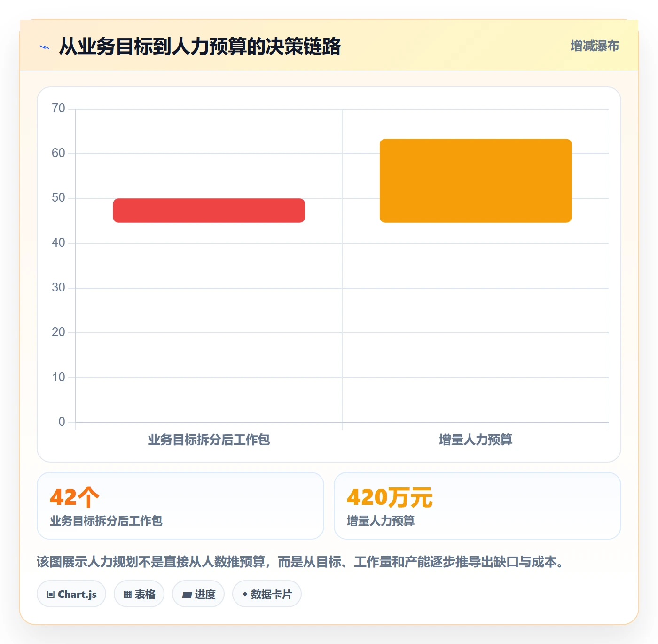Select the Chart.js tag

coord(71,594)
